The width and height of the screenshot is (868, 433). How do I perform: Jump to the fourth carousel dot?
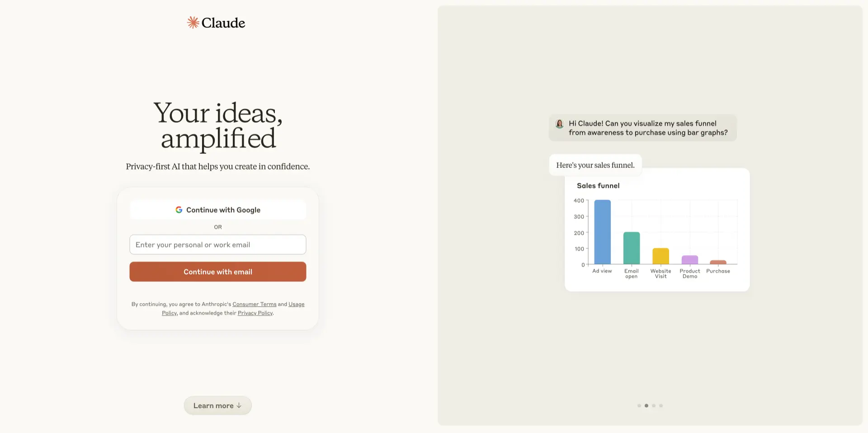(x=661, y=406)
